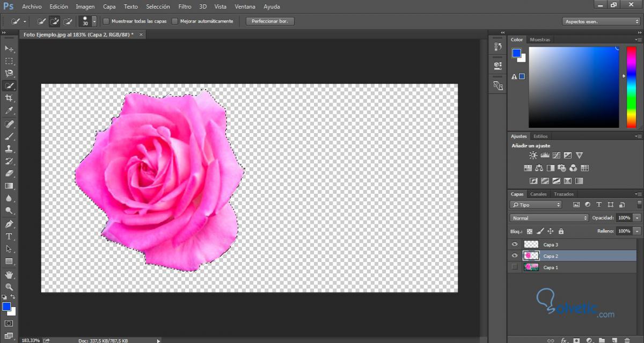Select the Zoom tool in toolbar
This screenshot has height=343, width=644.
[x=9, y=287]
